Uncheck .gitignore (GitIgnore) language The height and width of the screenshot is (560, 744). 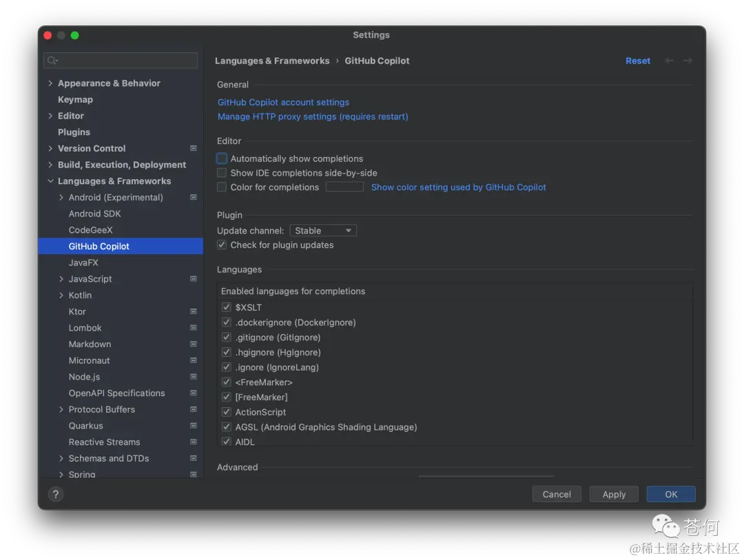click(x=227, y=338)
